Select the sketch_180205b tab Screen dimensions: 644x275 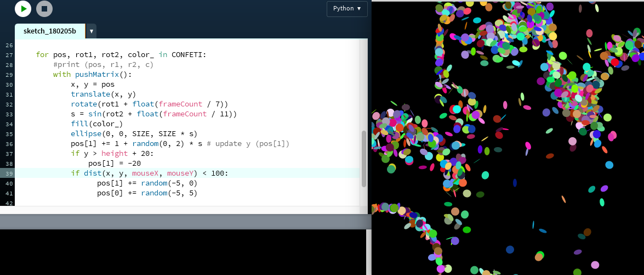[x=50, y=31]
